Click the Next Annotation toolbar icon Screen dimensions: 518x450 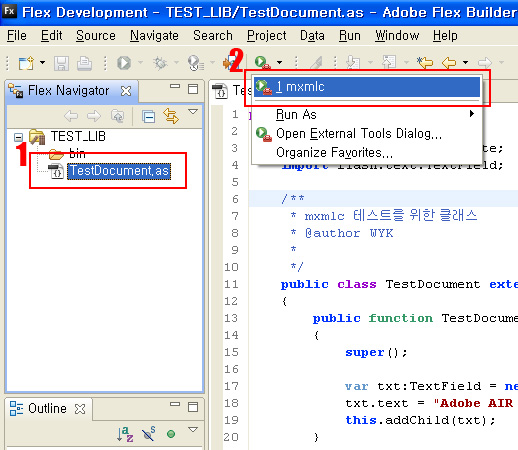pos(353,62)
